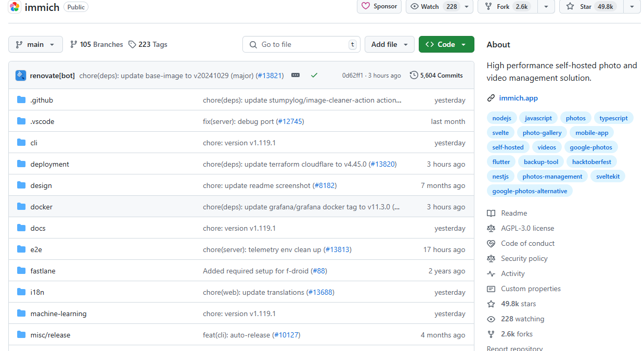Click the immich logo icon
644x351 pixels.
[15, 7]
